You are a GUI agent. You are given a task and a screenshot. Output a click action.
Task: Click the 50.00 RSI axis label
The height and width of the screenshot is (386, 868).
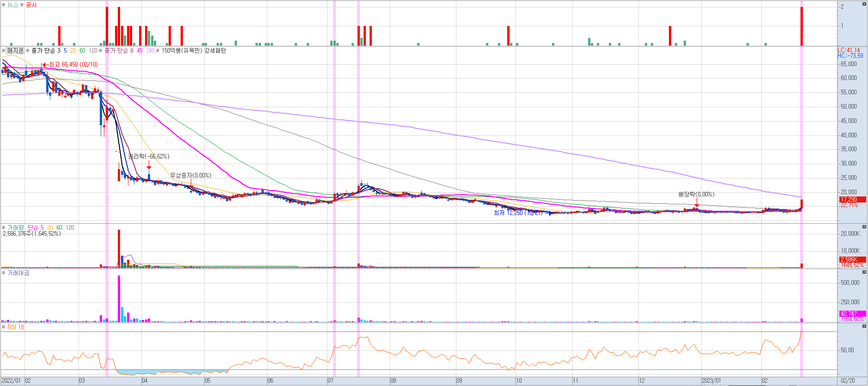click(x=847, y=350)
